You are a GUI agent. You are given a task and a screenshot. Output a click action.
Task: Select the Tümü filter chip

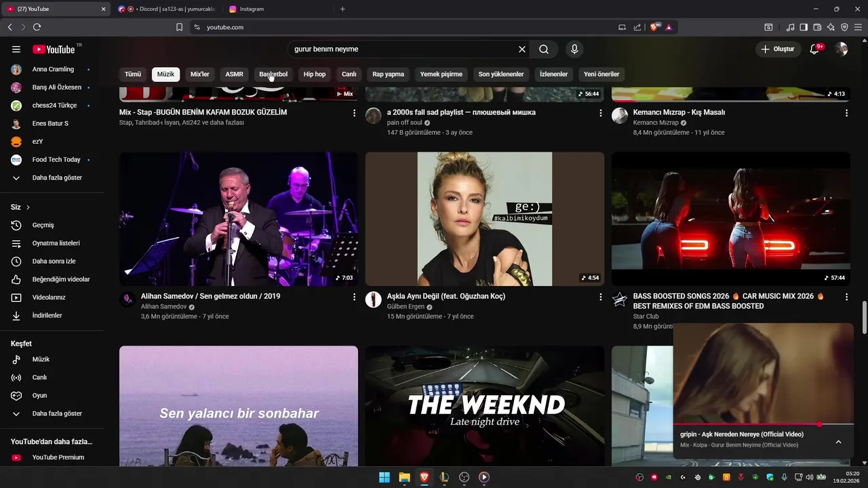[x=133, y=74]
